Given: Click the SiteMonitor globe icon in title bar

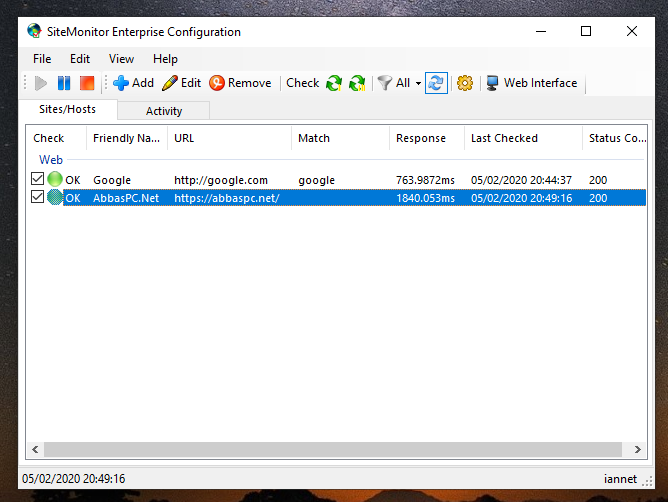Looking at the screenshot, I should click(34, 31).
